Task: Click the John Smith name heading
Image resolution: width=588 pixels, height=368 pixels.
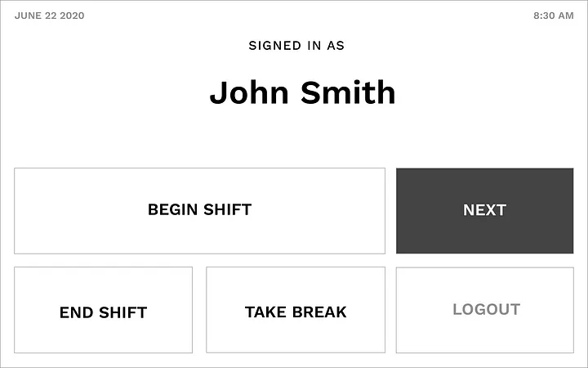Action: (x=302, y=93)
